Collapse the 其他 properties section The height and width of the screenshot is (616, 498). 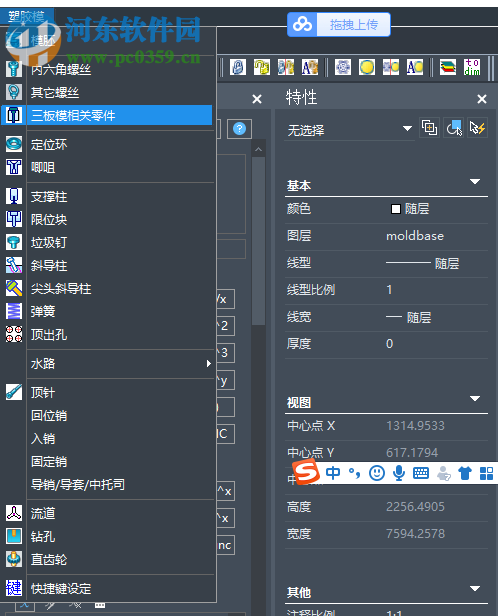tap(475, 588)
